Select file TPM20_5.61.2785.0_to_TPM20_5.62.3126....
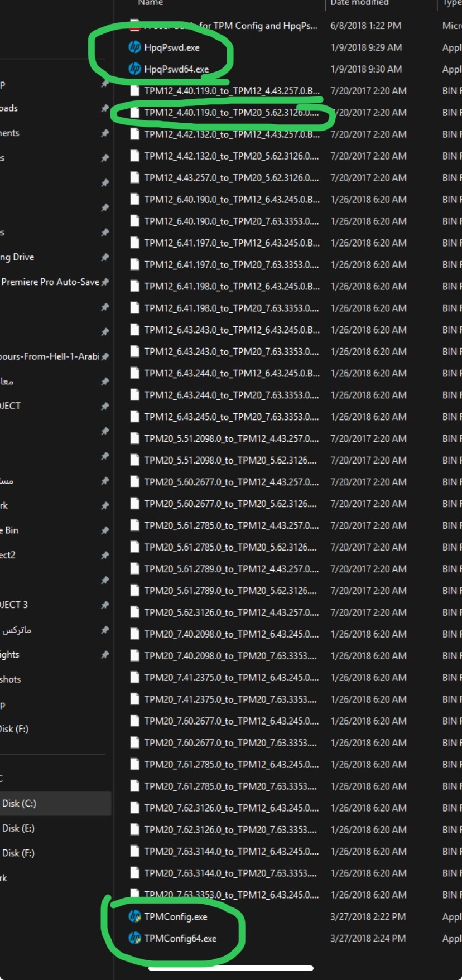 [x=230, y=547]
